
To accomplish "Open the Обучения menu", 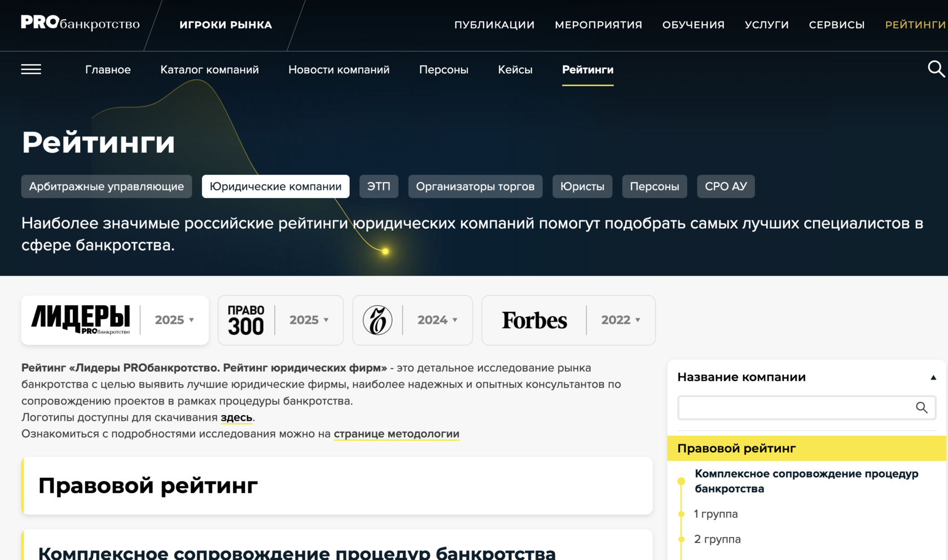I will 694,25.
